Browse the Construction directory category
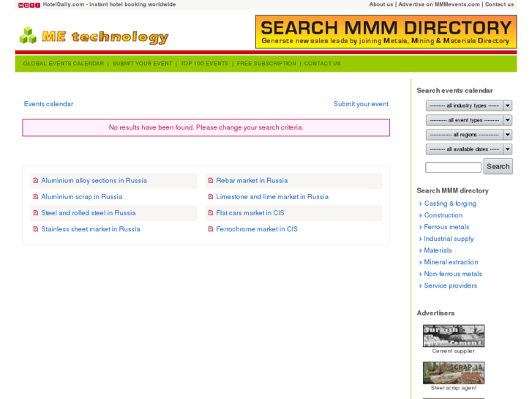532x399 pixels. (443, 215)
